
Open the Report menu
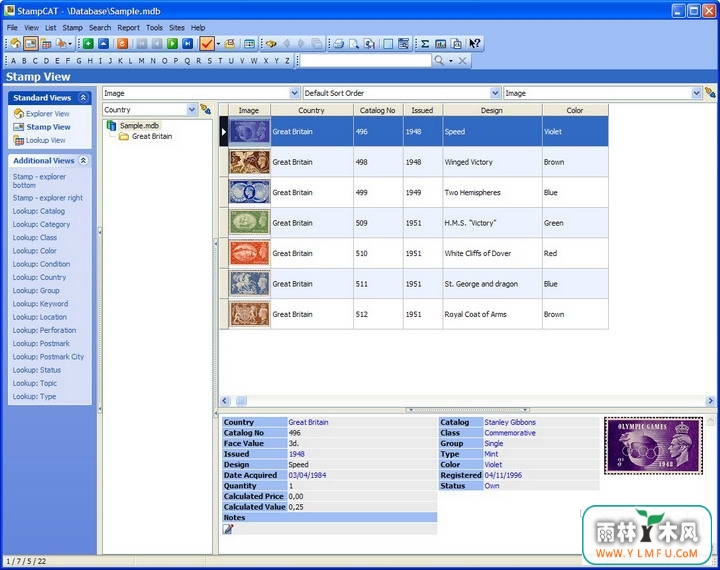[x=128, y=28]
